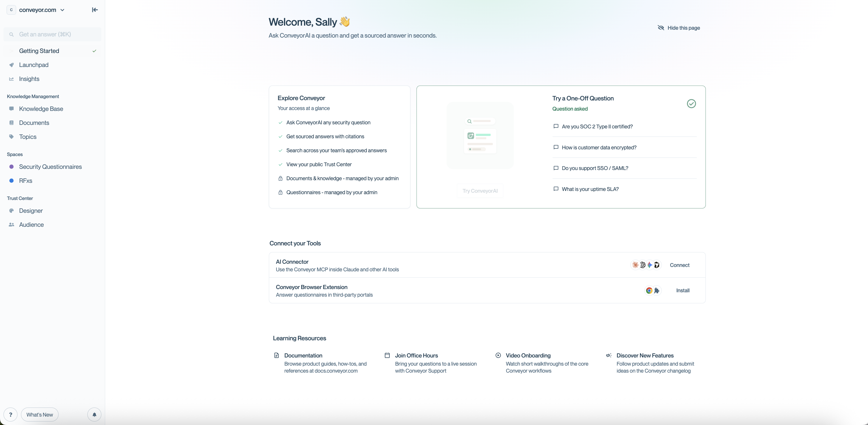This screenshot has height=425, width=868.
Task: Click the Try ConveyorAI button
Action: (480, 191)
